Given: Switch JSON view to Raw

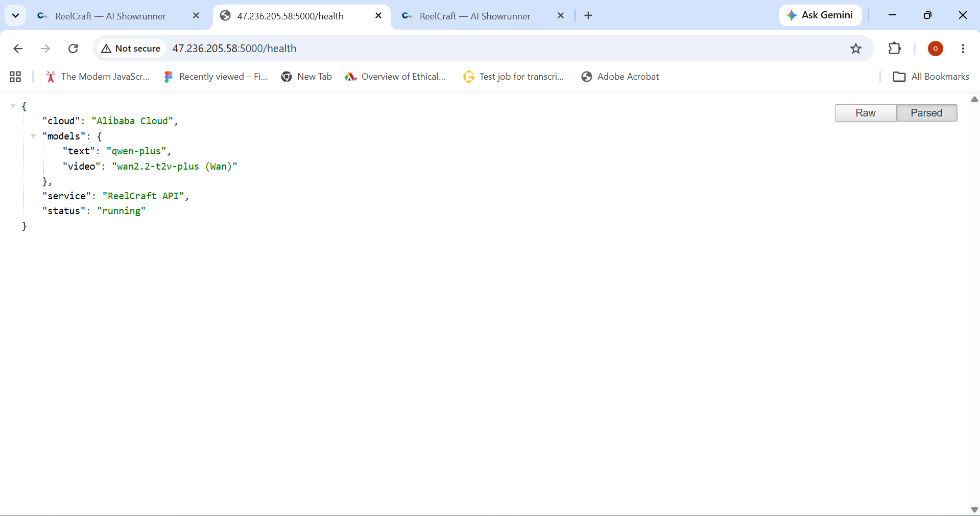Looking at the screenshot, I should coord(866,113).
